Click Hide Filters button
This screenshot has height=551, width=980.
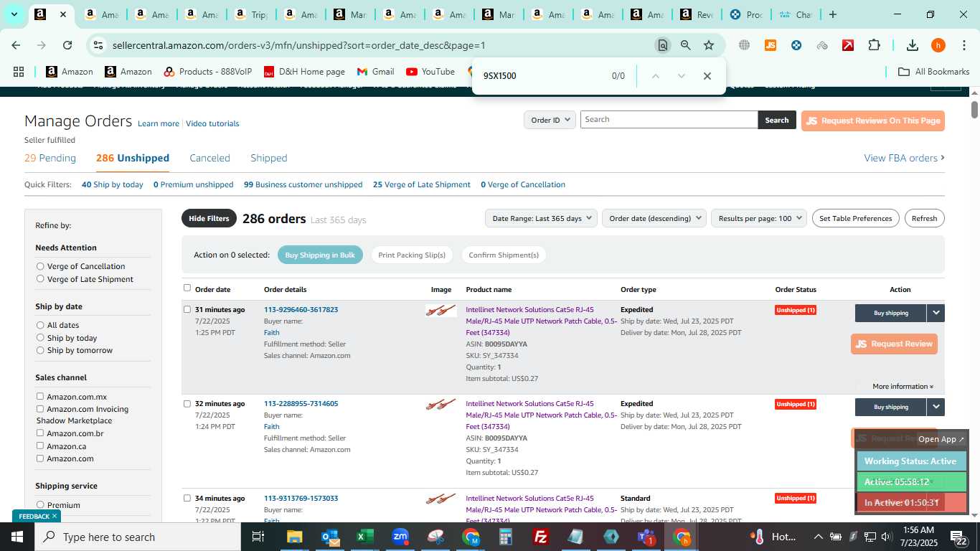point(209,218)
